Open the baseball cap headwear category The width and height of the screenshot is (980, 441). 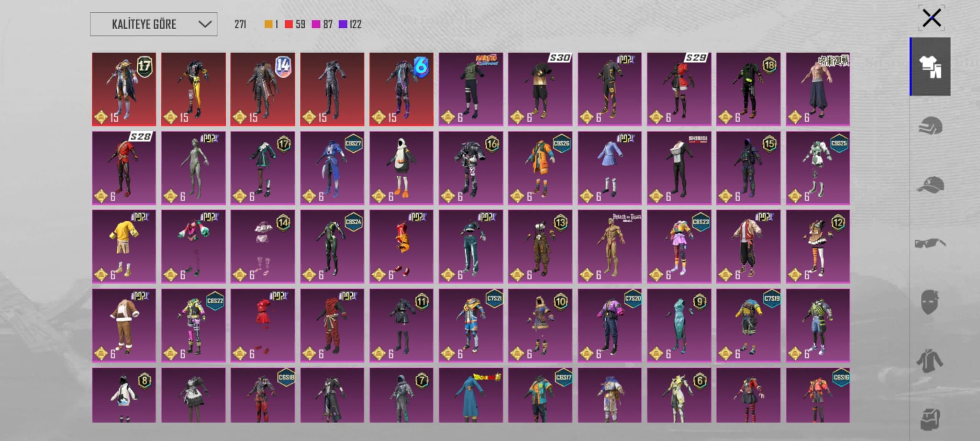tap(930, 184)
